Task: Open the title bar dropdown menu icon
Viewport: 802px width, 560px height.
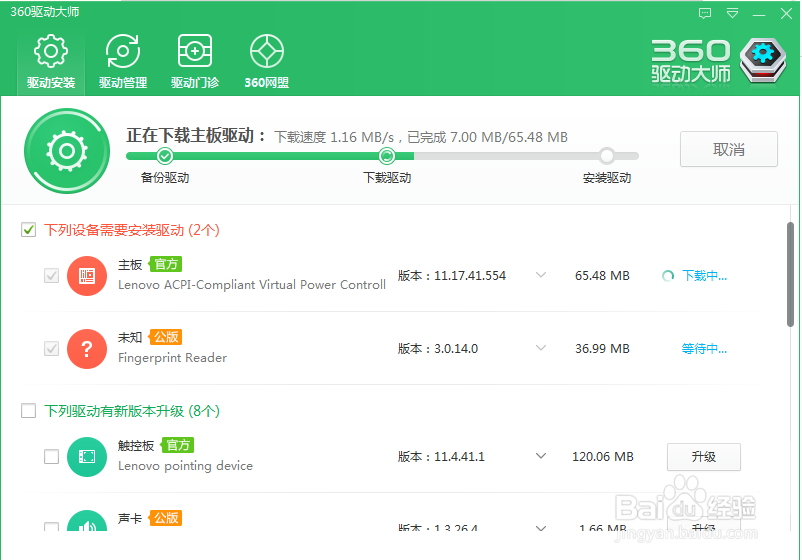Action: (732, 13)
